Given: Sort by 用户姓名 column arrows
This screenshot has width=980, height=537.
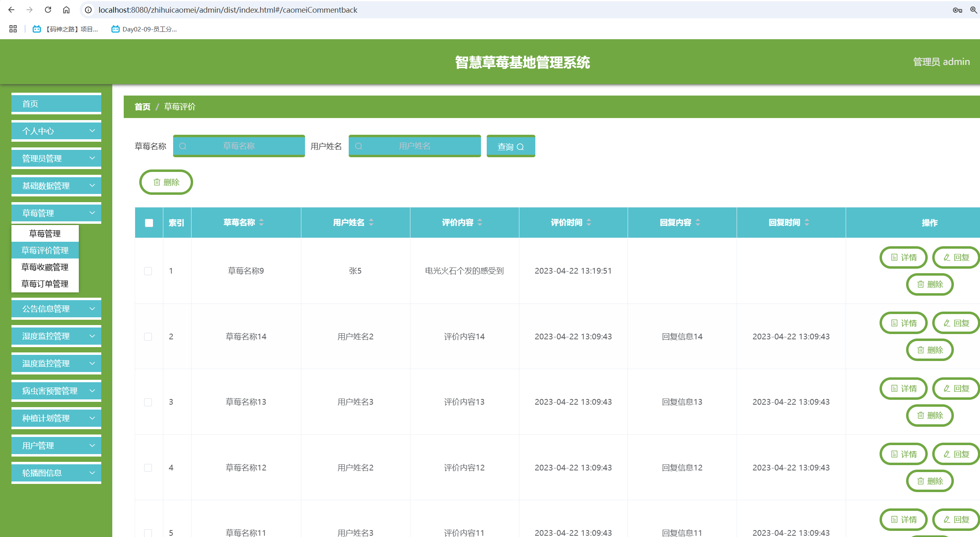Looking at the screenshot, I should (x=371, y=223).
